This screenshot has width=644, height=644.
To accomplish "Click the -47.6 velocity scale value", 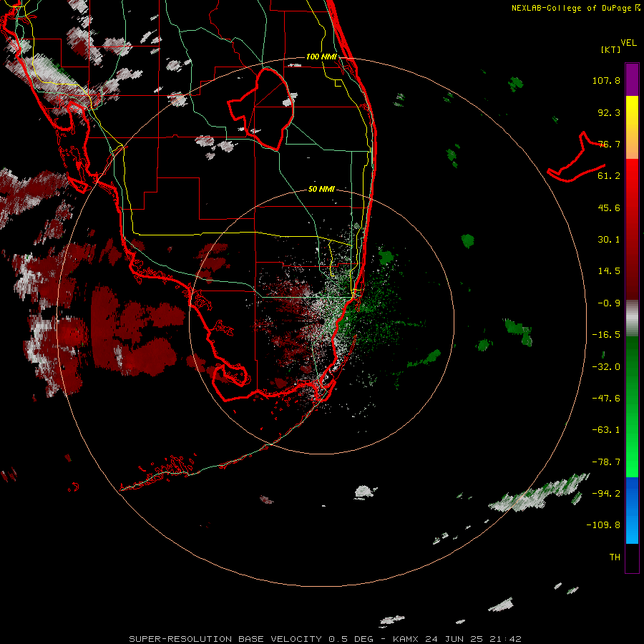I will [x=606, y=399].
